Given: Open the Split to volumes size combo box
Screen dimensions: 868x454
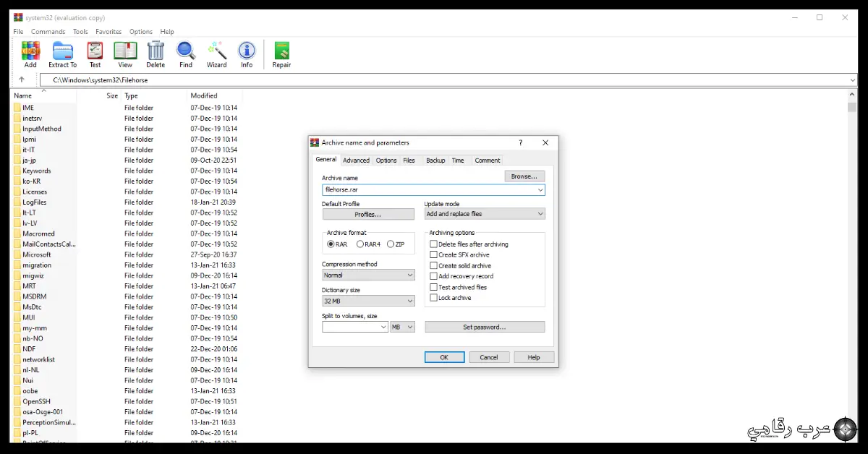Looking at the screenshot, I should click(x=355, y=327).
